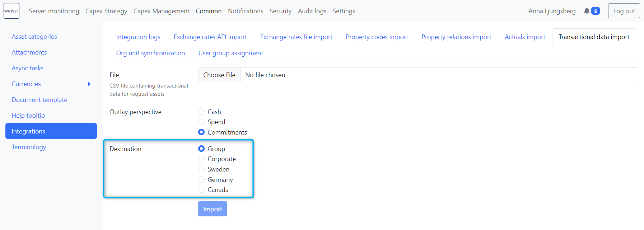644x230 pixels.
Task: Choose Sweden as destination
Action: (x=201, y=169)
